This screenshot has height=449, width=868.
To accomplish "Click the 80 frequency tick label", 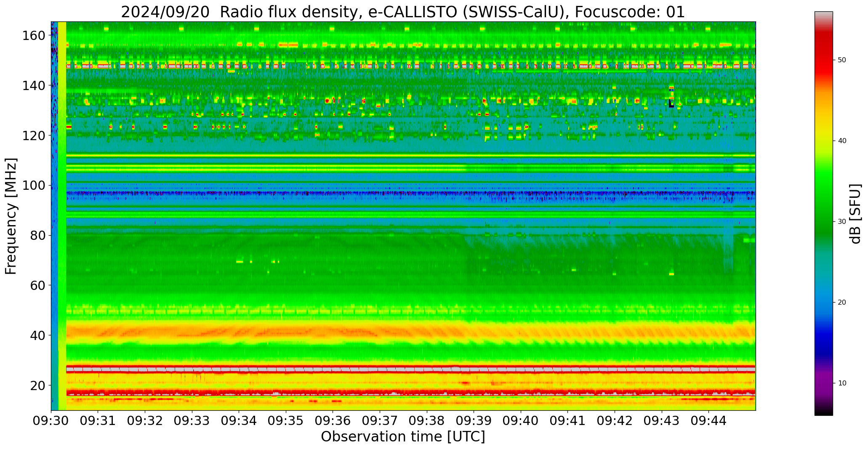I will (x=37, y=236).
